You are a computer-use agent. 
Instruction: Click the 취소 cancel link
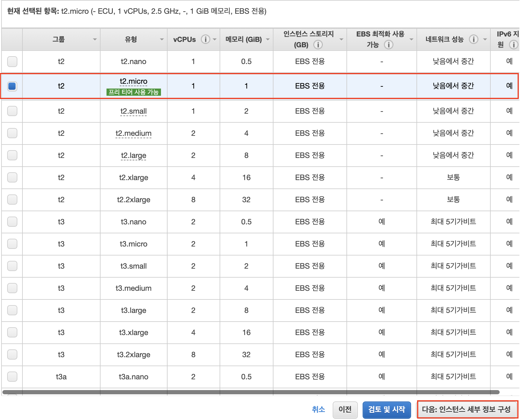[x=318, y=409]
